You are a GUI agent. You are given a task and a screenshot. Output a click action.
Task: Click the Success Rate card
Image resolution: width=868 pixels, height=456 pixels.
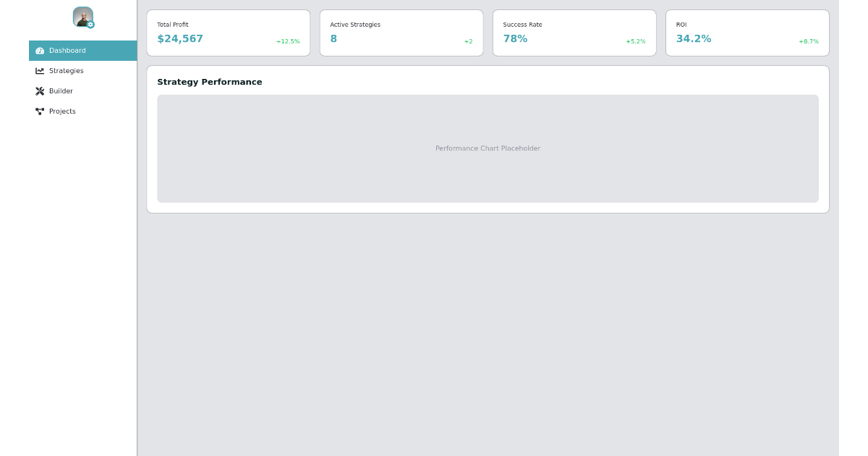click(x=574, y=33)
